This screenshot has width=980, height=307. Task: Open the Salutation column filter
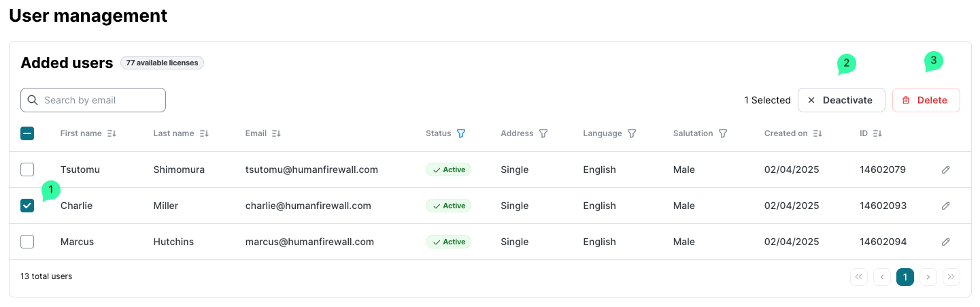723,134
